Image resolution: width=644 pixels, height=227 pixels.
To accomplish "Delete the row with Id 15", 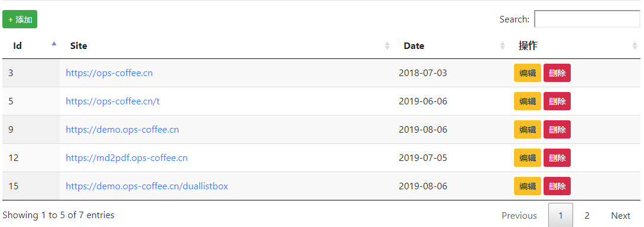I will click(557, 186).
